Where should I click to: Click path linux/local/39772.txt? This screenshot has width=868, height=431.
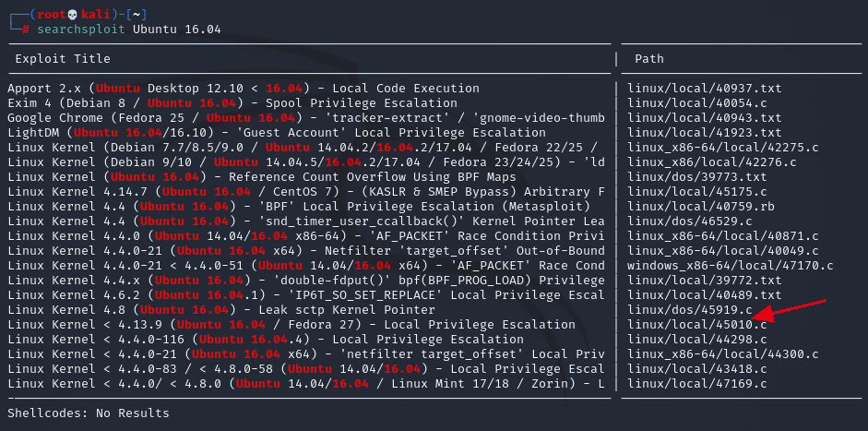click(x=704, y=281)
